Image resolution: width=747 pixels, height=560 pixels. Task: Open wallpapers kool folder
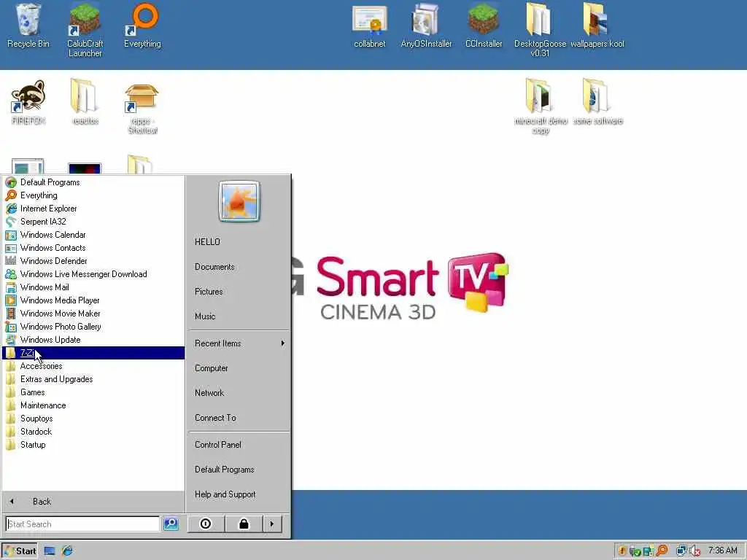[597, 25]
